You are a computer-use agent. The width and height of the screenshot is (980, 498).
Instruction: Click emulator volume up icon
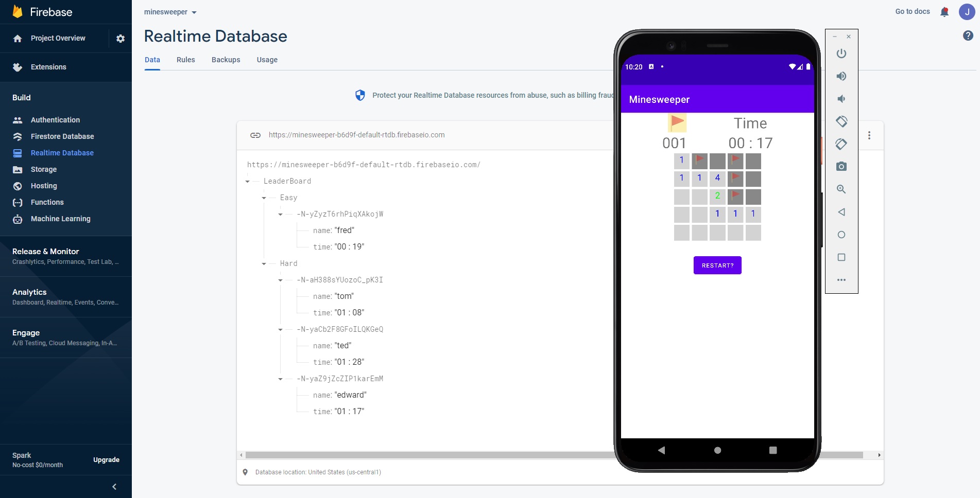841,76
